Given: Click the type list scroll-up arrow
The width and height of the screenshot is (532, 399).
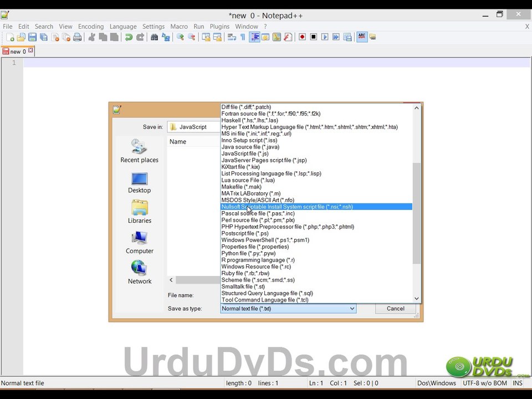Looking at the screenshot, I should click(x=417, y=108).
